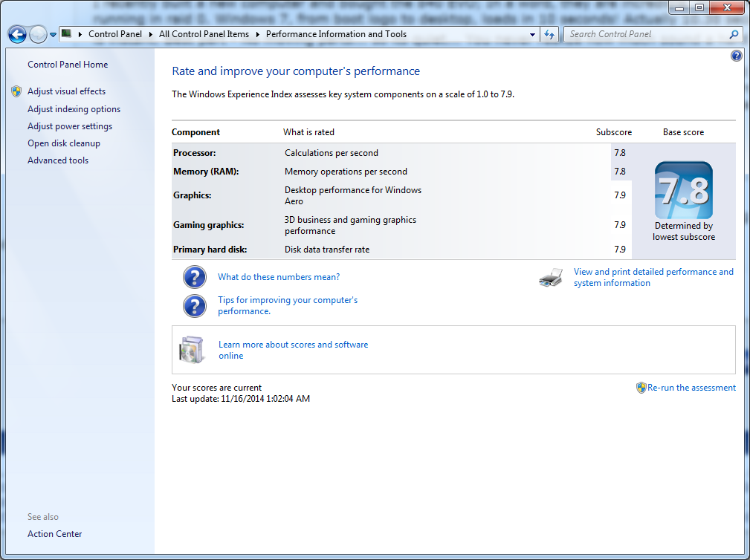The width and height of the screenshot is (750, 560).
Task: Go back with the blue Back arrow
Action: [17, 34]
